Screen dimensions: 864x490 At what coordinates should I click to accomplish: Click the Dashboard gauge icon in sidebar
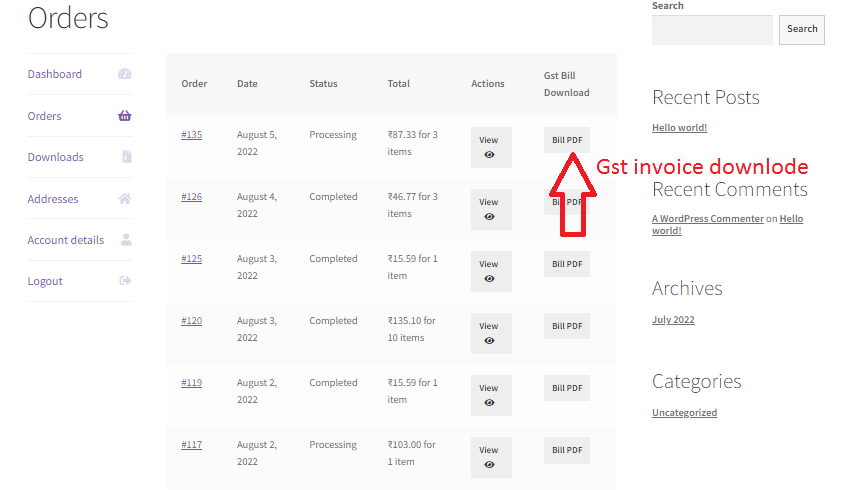point(125,74)
